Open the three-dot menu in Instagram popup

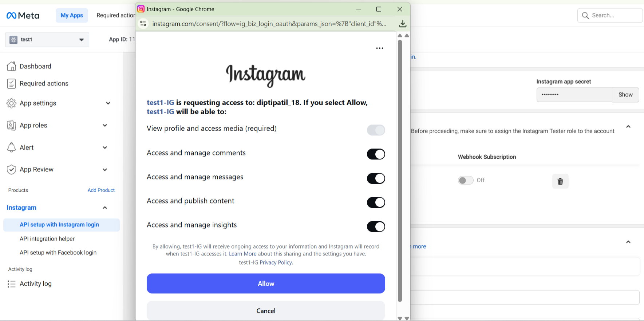380,48
